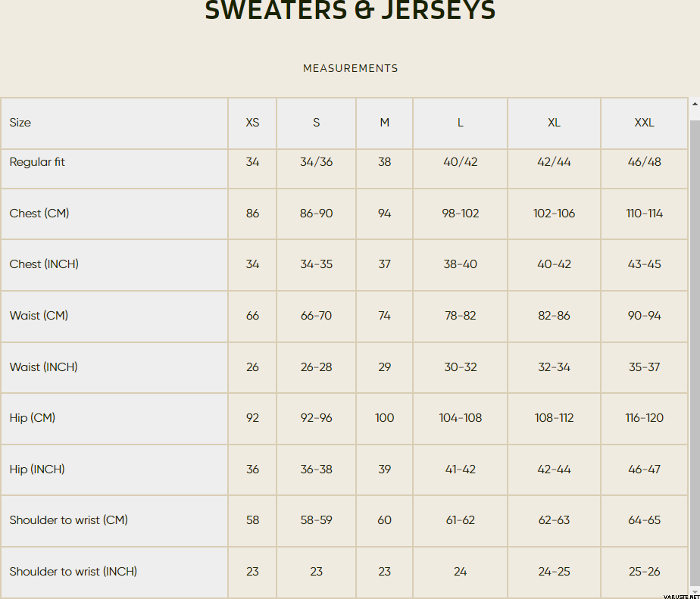Click the Hip (INCH) row label
Viewport: 700px width, 599px height.
37,469
